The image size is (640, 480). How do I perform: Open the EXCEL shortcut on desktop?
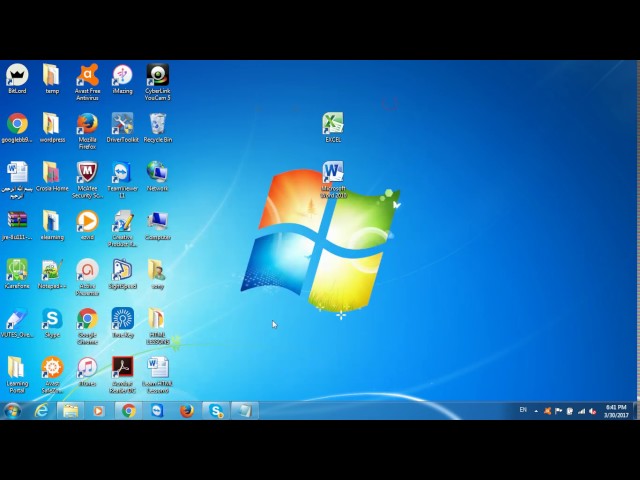(333, 124)
